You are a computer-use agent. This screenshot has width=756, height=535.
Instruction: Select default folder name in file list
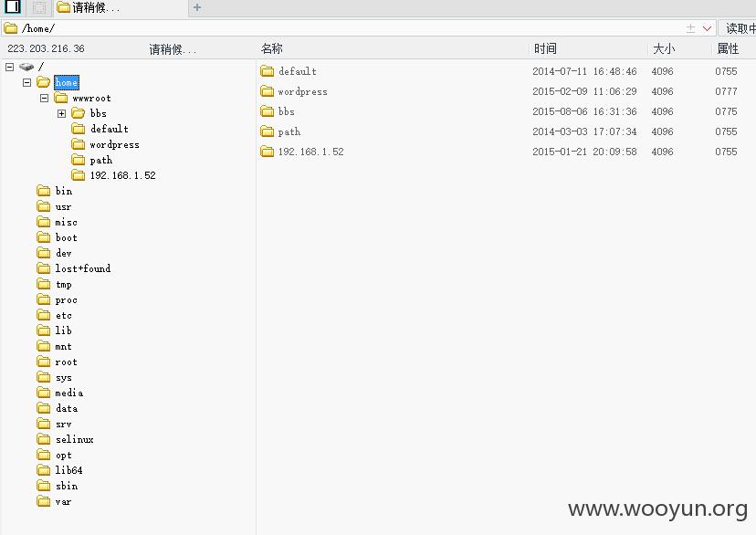(x=298, y=71)
